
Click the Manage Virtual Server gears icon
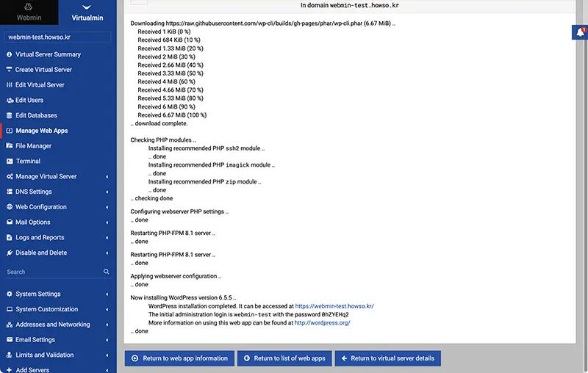10,176
